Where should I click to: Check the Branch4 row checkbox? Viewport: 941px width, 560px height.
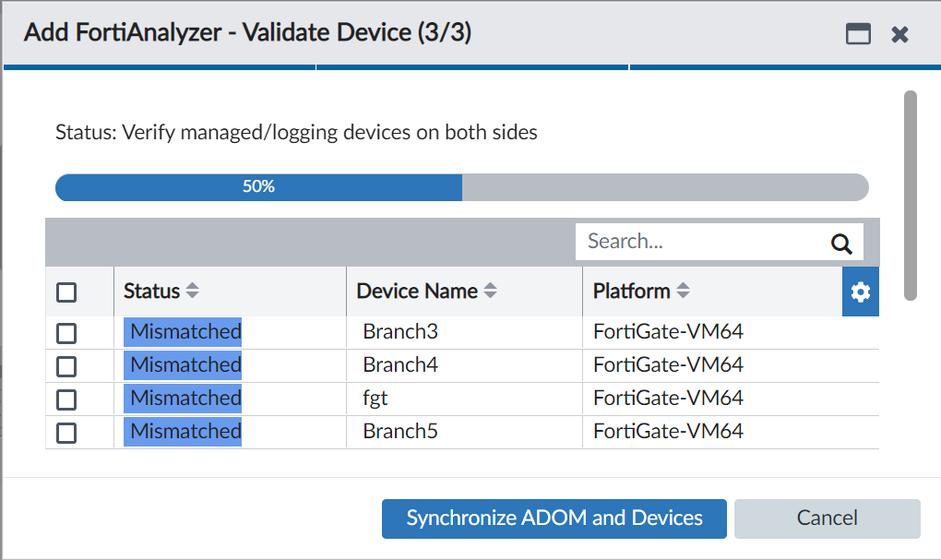coord(66,366)
